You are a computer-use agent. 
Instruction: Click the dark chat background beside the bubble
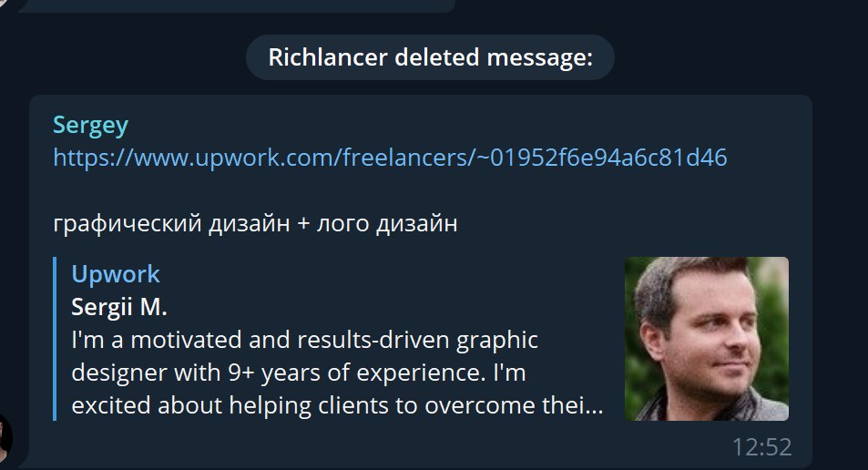tap(841, 249)
